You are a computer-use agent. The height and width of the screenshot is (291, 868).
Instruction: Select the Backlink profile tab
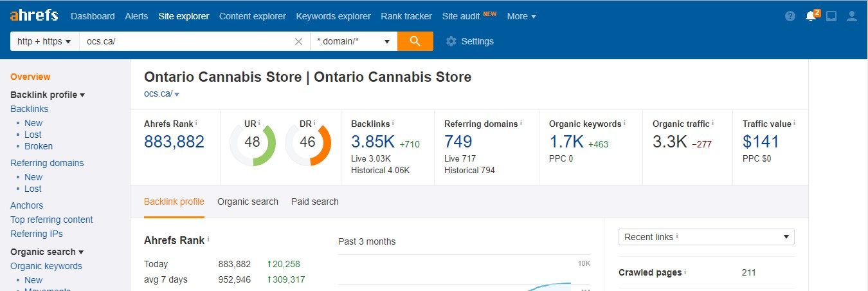[x=174, y=202]
